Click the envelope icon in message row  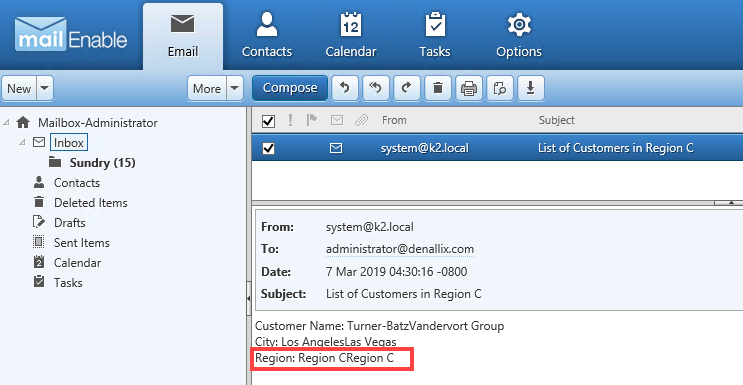(336, 148)
